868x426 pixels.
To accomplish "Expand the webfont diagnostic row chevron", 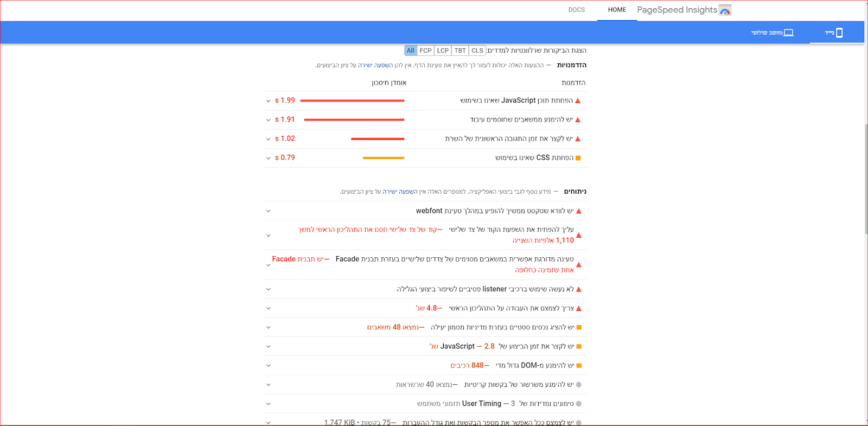I will tap(268, 211).
